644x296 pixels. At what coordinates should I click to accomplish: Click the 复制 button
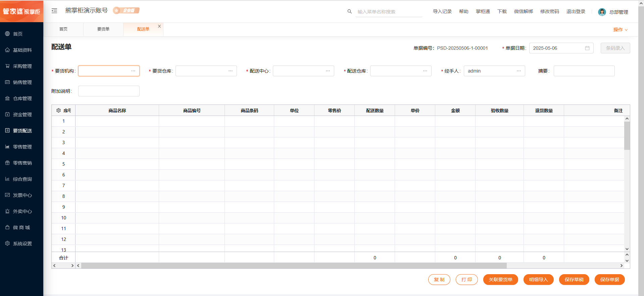[x=439, y=280]
